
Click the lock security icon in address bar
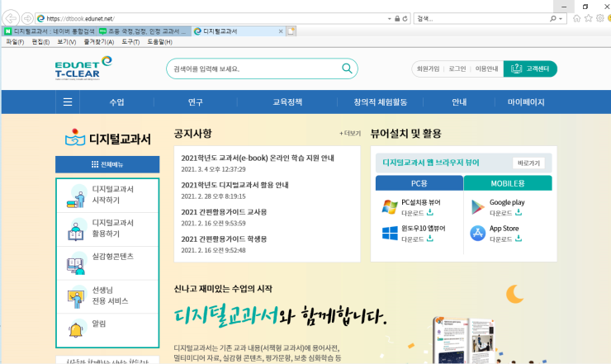pos(397,18)
